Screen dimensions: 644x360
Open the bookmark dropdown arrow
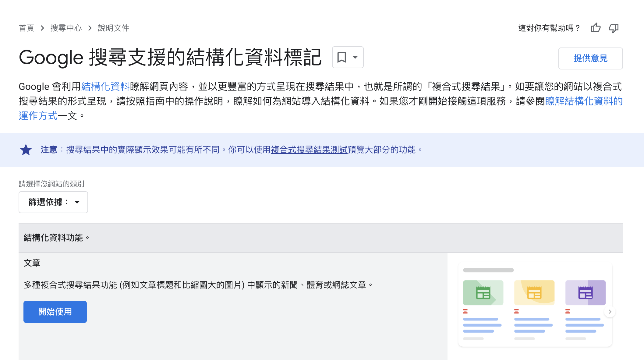(355, 57)
